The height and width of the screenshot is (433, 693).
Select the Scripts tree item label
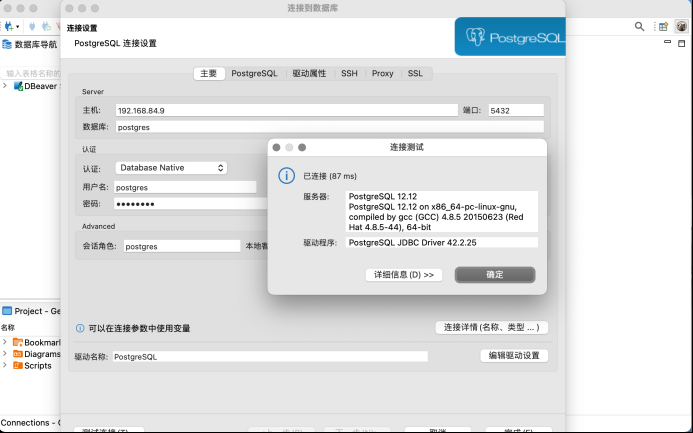(38, 365)
